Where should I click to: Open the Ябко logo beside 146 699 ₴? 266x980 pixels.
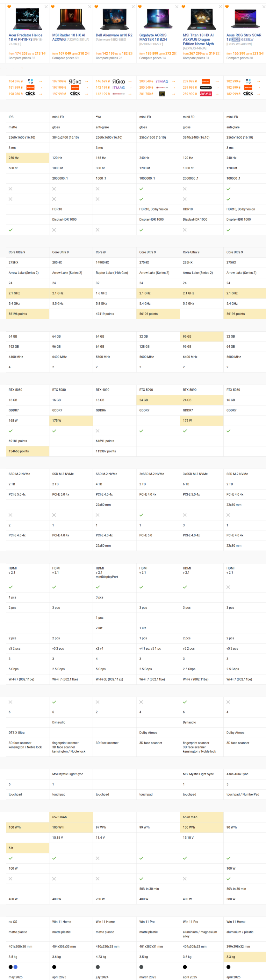pos(119,81)
